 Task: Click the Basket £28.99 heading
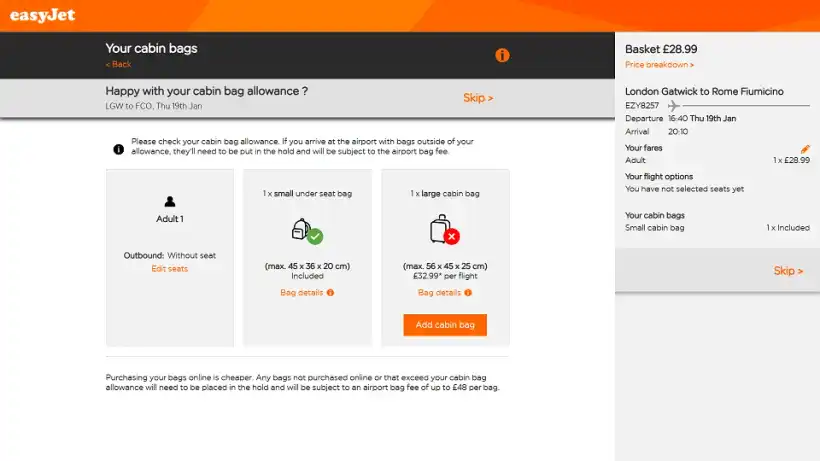pos(661,49)
